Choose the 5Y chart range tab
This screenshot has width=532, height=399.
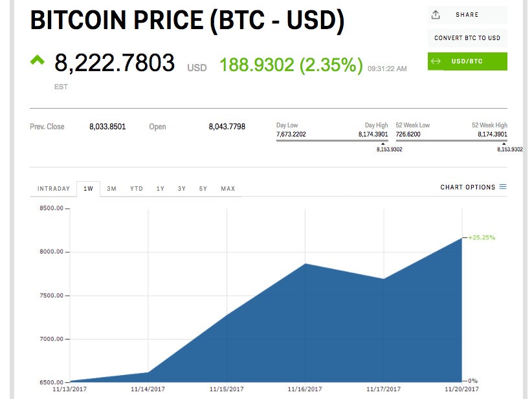pos(203,189)
